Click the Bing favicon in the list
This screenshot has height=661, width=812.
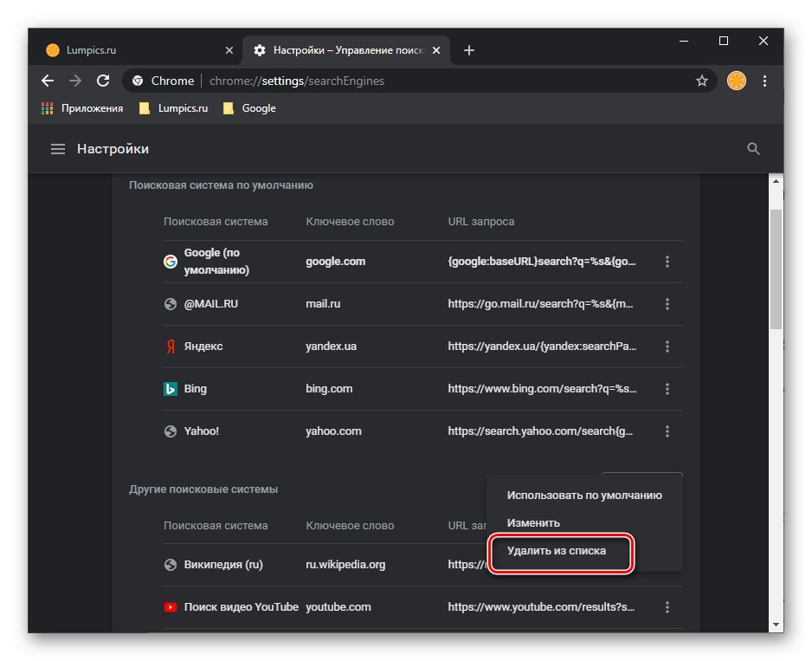[x=170, y=389]
